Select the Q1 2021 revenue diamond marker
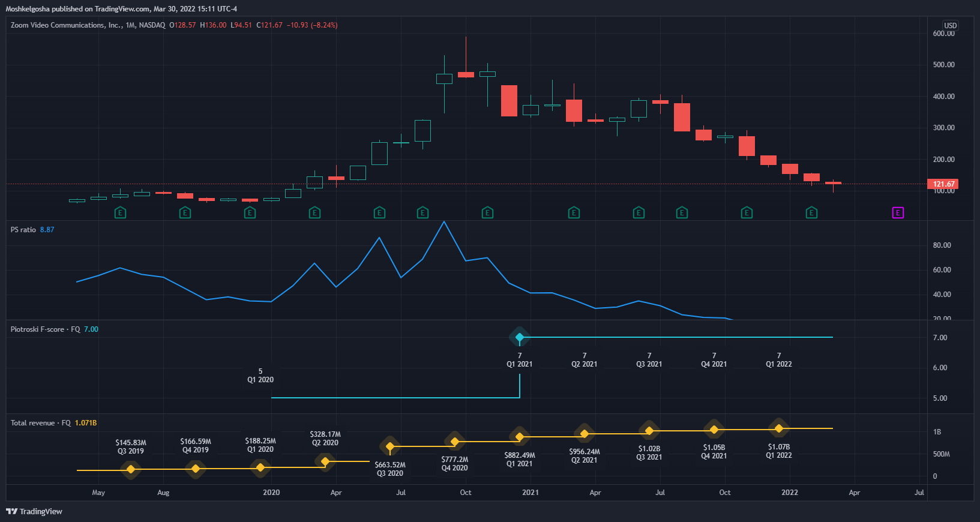This screenshot has height=522, width=980. [x=520, y=437]
